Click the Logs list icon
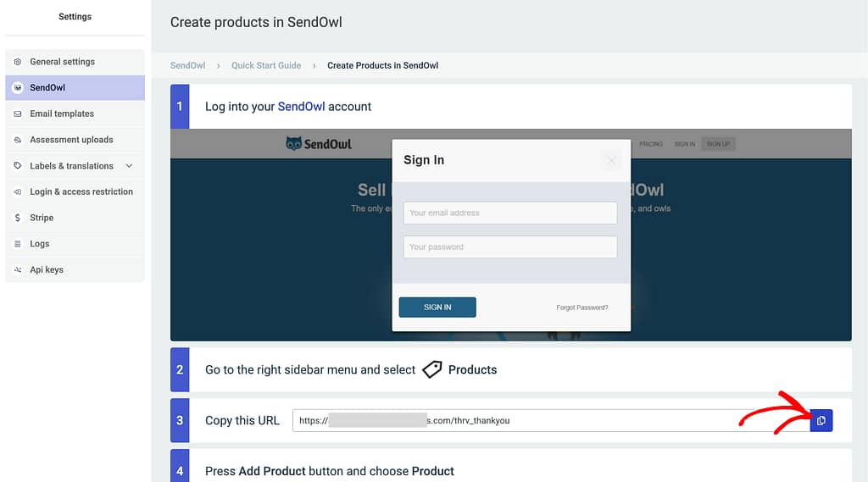 [x=18, y=243]
